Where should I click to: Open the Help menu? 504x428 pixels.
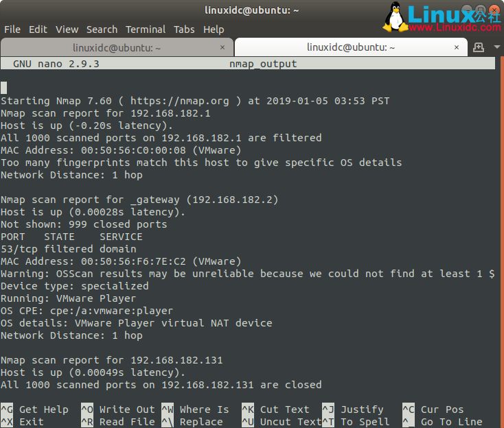pyautogui.click(x=214, y=29)
